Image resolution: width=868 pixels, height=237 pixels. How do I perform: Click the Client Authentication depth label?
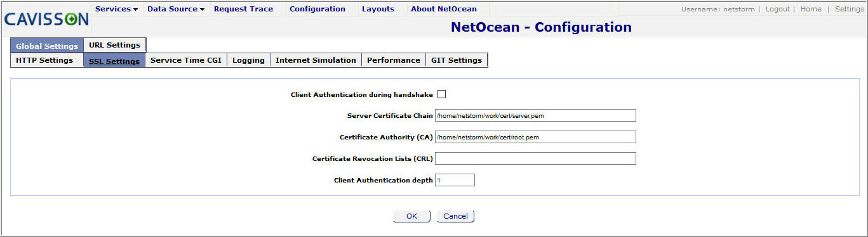coord(383,181)
